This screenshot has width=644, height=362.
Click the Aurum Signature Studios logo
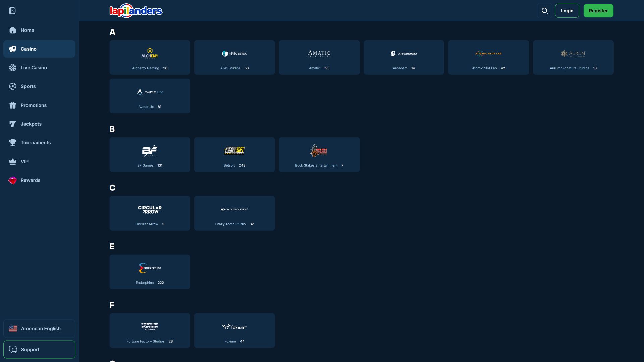573,54
